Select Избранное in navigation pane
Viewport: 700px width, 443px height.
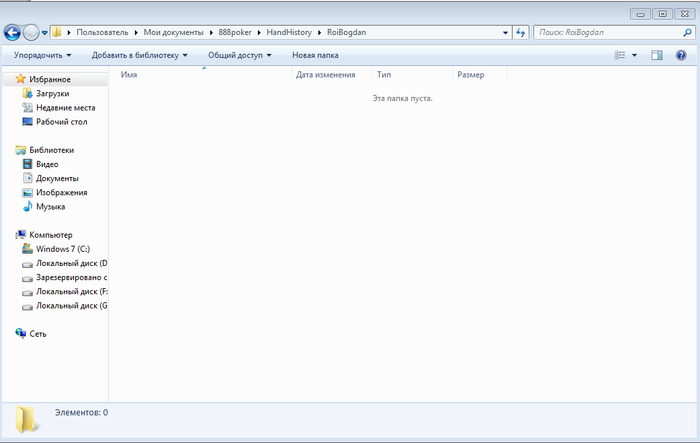(50, 79)
